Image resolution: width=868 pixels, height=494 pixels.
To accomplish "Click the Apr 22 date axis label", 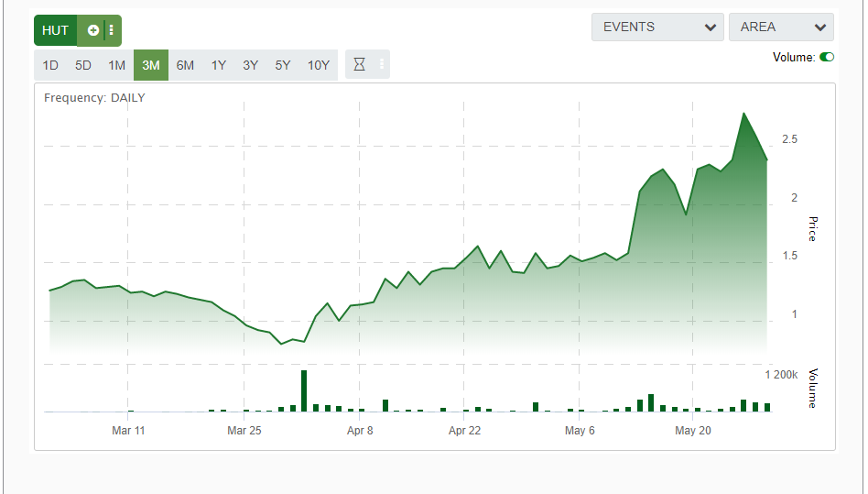I will click(x=464, y=431).
